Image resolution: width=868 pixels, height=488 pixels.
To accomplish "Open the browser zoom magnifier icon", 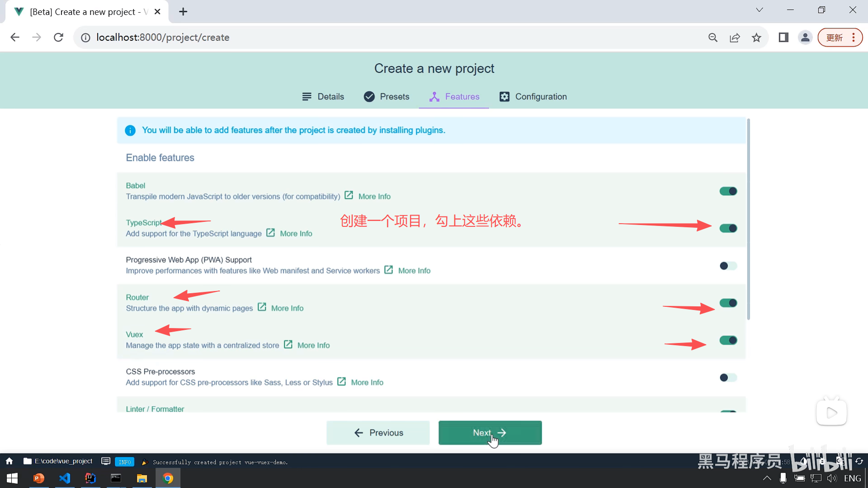I will pos(713,38).
